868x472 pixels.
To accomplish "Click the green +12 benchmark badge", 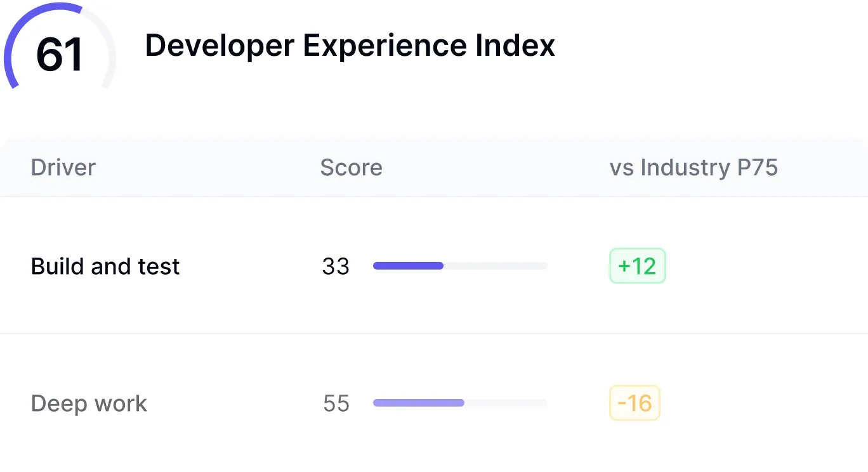I will (x=637, y=266).
